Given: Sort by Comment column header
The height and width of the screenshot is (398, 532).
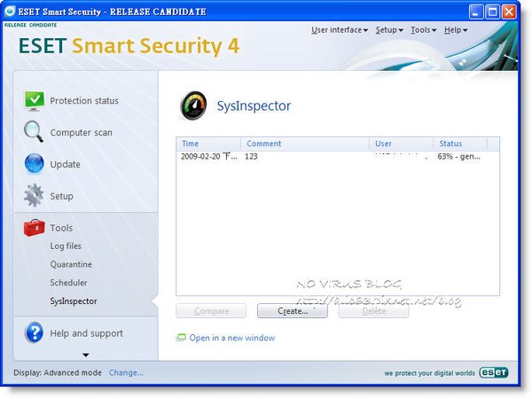Looking at the screenshot, I should pos(305,144).
